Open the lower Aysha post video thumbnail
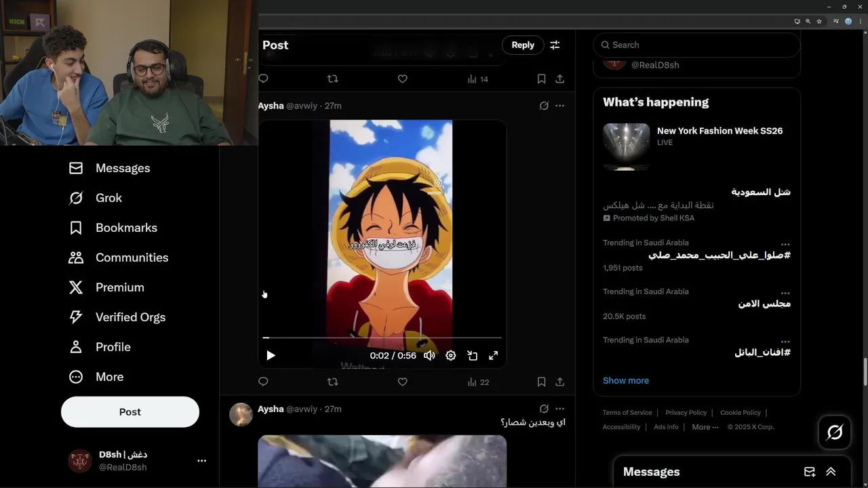 point(382,462)
